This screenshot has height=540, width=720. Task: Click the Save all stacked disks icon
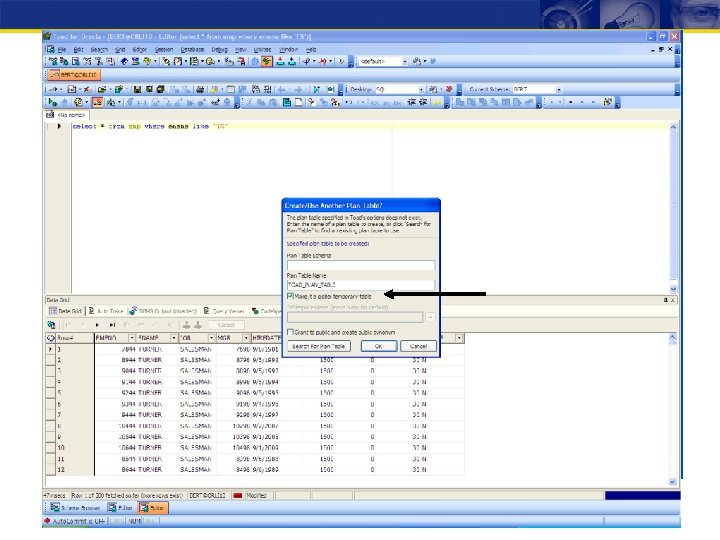160,90
